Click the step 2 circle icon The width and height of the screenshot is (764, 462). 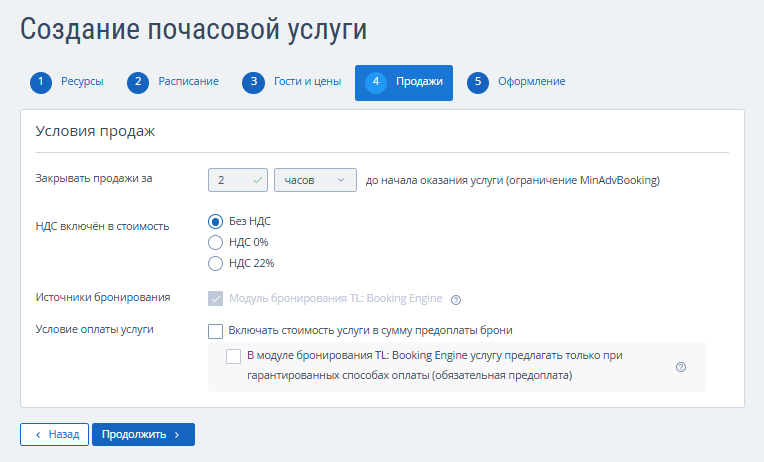(x=138, y=82)
